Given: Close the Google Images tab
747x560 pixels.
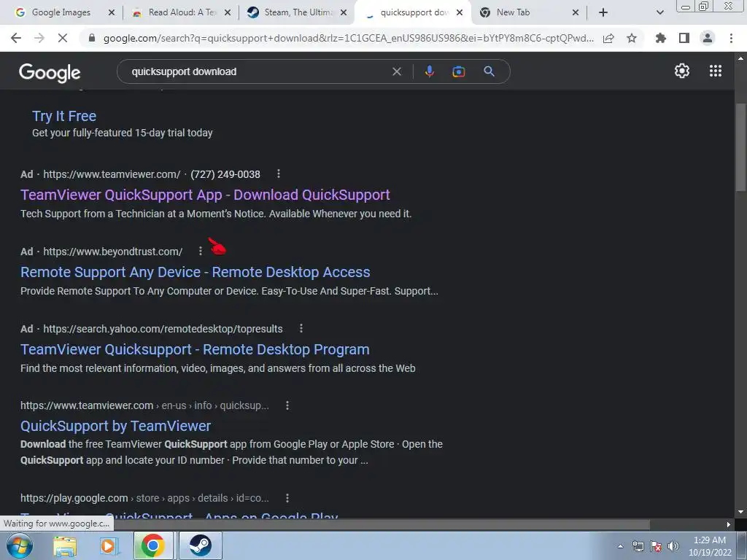Looking at the screenshot, I should coord(112,12).
